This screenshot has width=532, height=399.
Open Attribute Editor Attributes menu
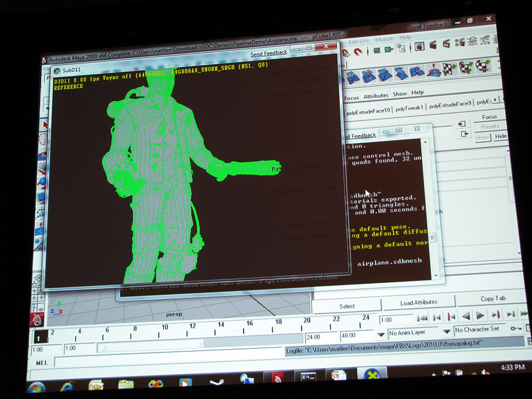click(376, 96)
